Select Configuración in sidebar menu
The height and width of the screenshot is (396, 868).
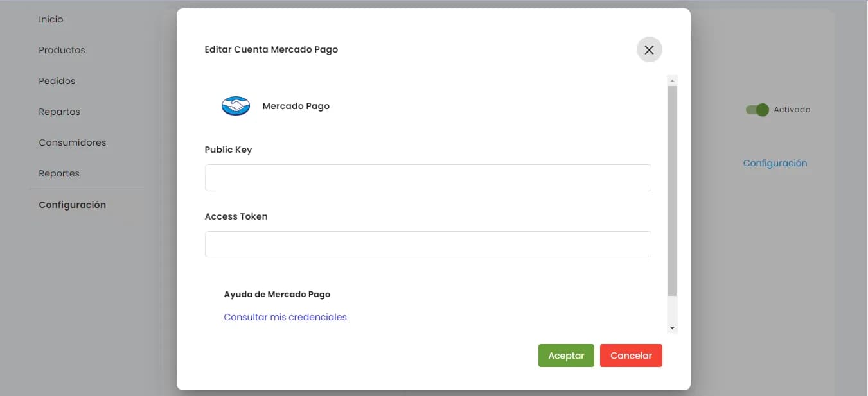point(72,205)
